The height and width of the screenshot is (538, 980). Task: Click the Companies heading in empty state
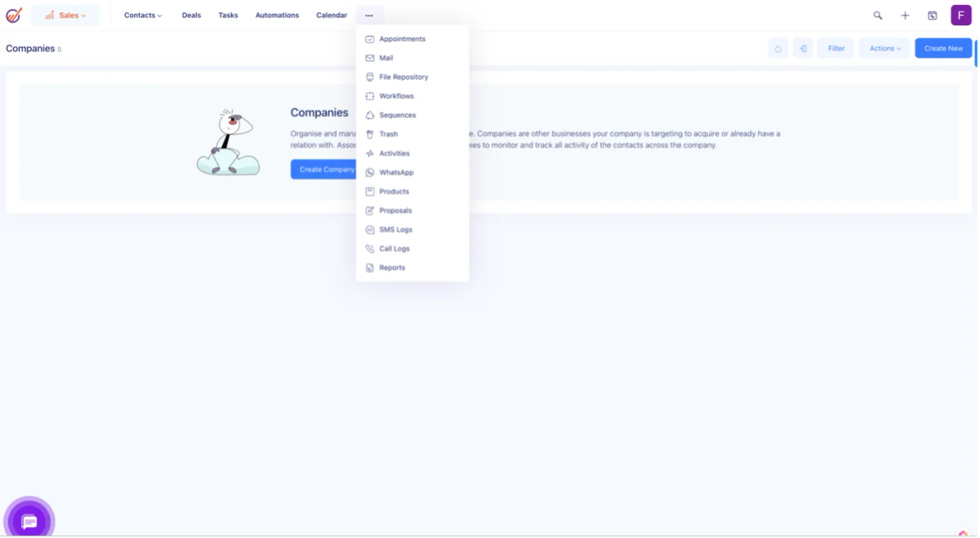coord(319,113)
